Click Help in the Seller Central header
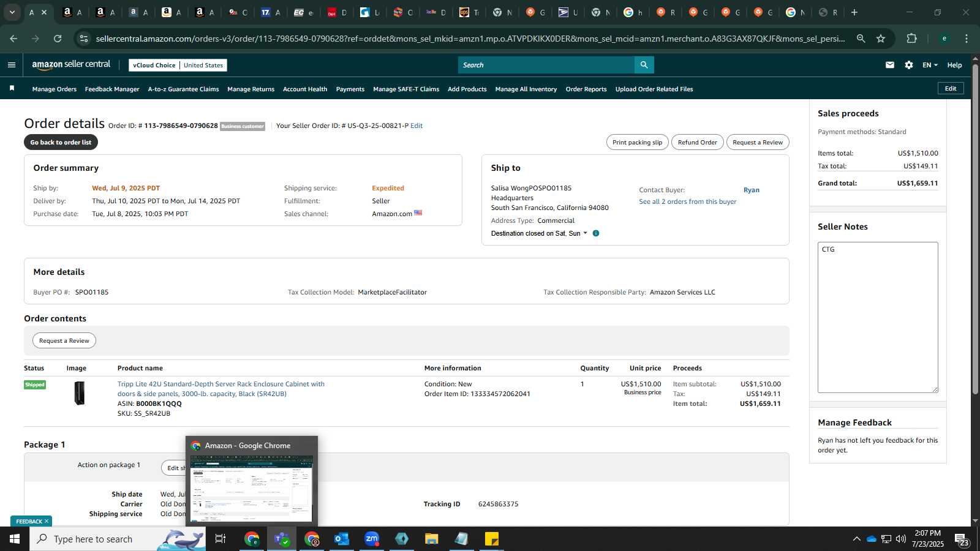Image resolution: width=980 pixels, height=551 pixels. coord(954,65)
